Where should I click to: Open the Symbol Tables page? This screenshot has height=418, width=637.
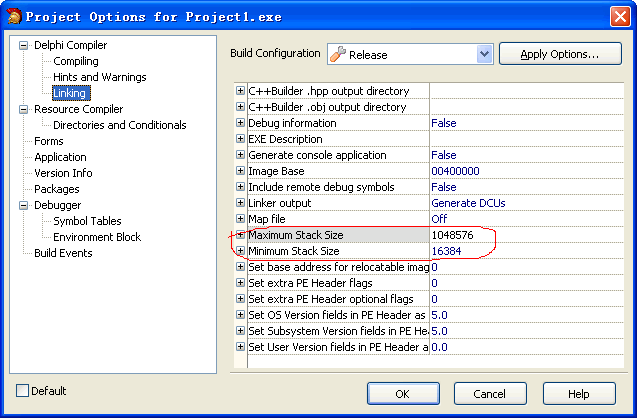click(87, 221)
